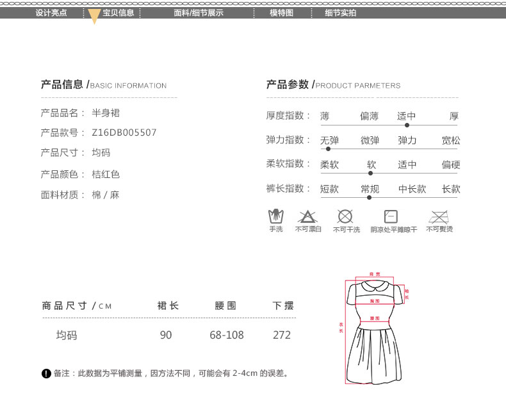The image size is (506, 420).
Task: Click the orange triangle tab indicator
Action: point(94,17)
